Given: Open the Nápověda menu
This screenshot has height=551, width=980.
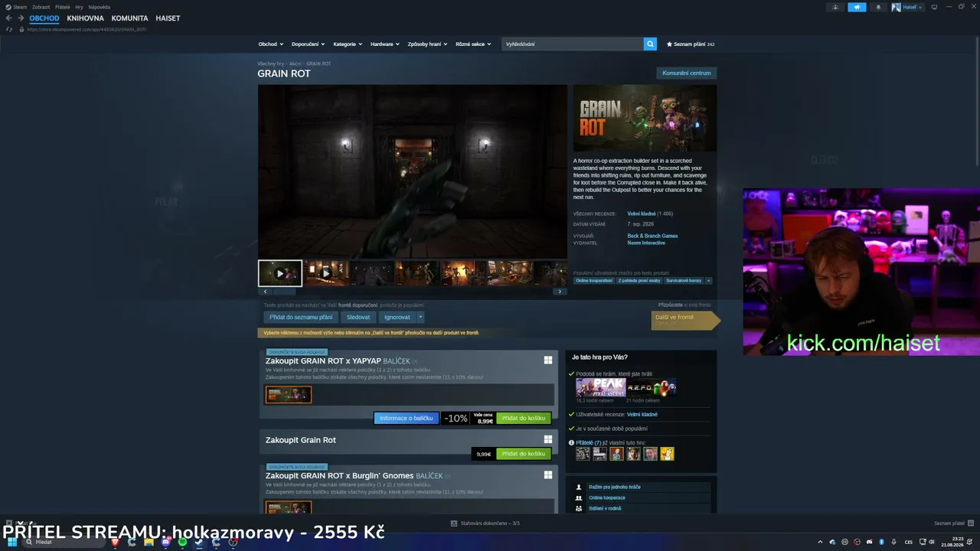Looking at the screenshot, I should [x=100, y=7].
